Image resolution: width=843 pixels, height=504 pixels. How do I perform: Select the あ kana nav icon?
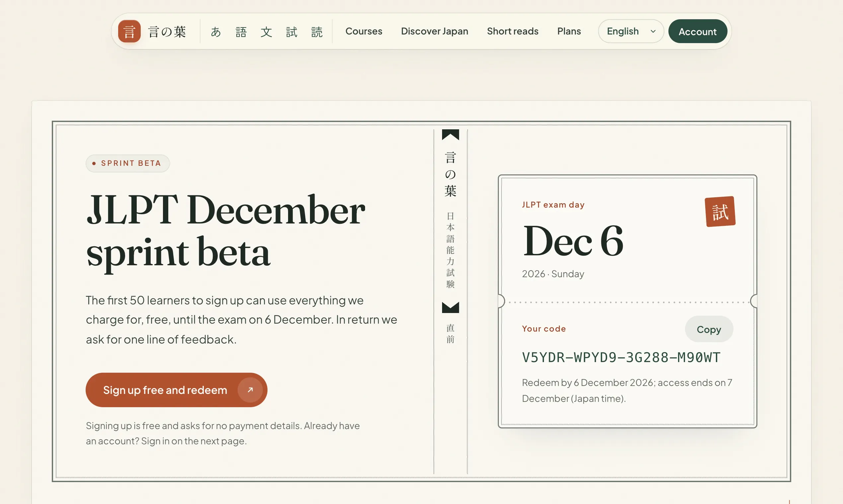tap(216, 31)
